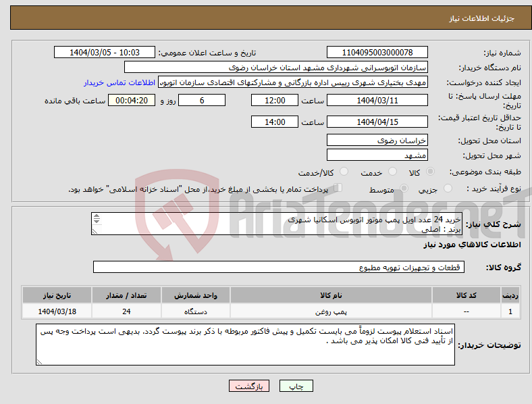Click the resize handle of buyer notes textarea
The height and width of the screenshot is (404, 532).
pyautogui.click(x=39, y=362)
